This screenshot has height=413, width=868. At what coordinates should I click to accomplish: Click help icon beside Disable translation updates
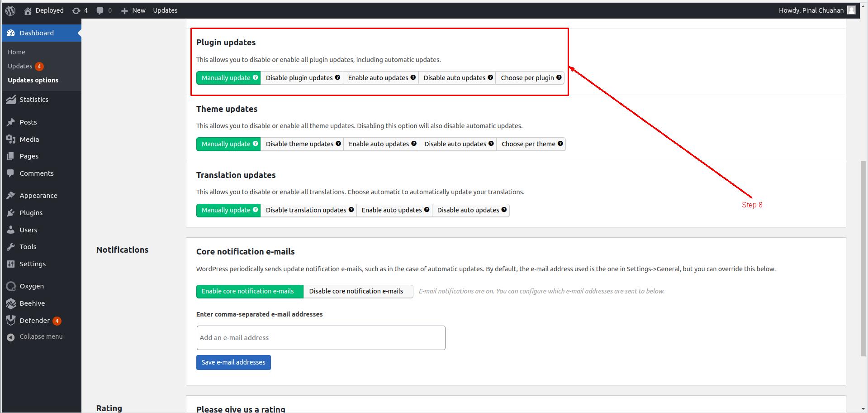pos(351,210)
